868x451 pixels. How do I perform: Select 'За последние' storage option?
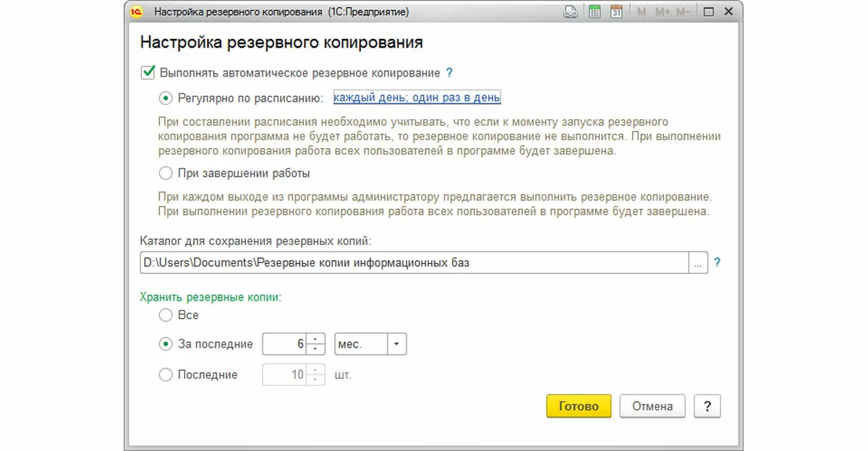[166, 344]
